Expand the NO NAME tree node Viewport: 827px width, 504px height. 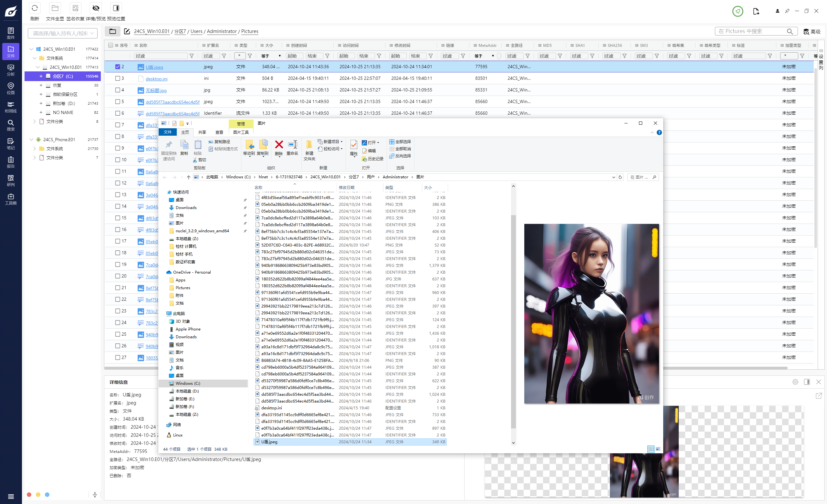click(x=41, y=112)
